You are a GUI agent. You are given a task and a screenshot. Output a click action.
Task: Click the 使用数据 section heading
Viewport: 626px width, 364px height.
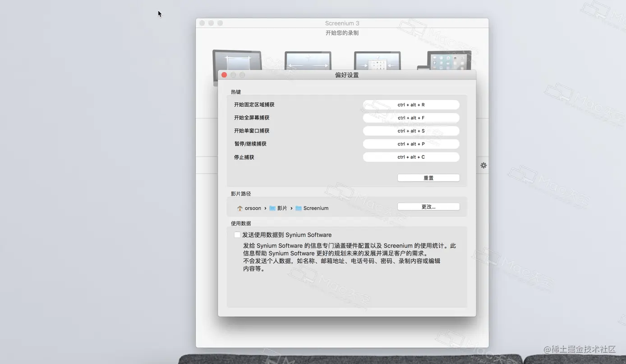pos(241,223)
